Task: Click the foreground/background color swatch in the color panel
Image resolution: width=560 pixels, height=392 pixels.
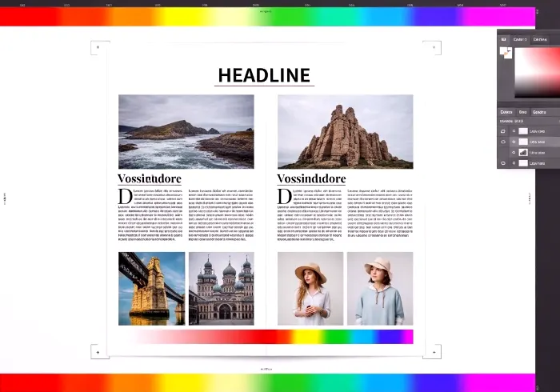Action: (x=506, y=53)
